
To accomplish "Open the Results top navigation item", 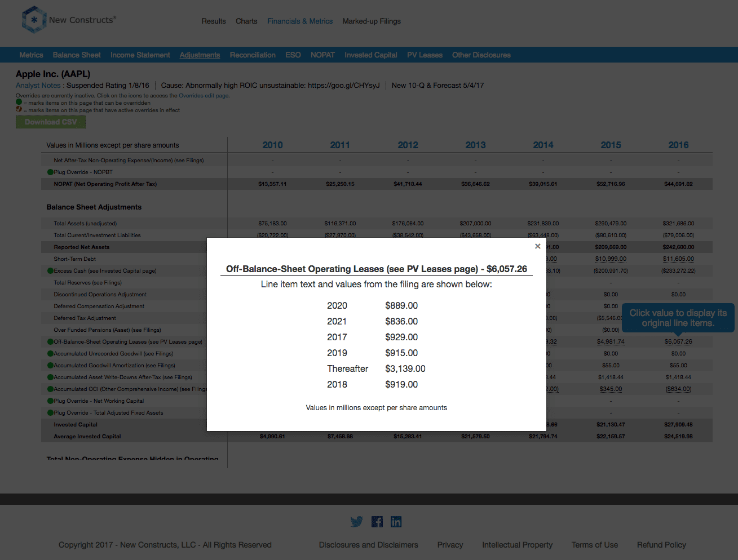I will pyautogui.click(x=214, y=21).
